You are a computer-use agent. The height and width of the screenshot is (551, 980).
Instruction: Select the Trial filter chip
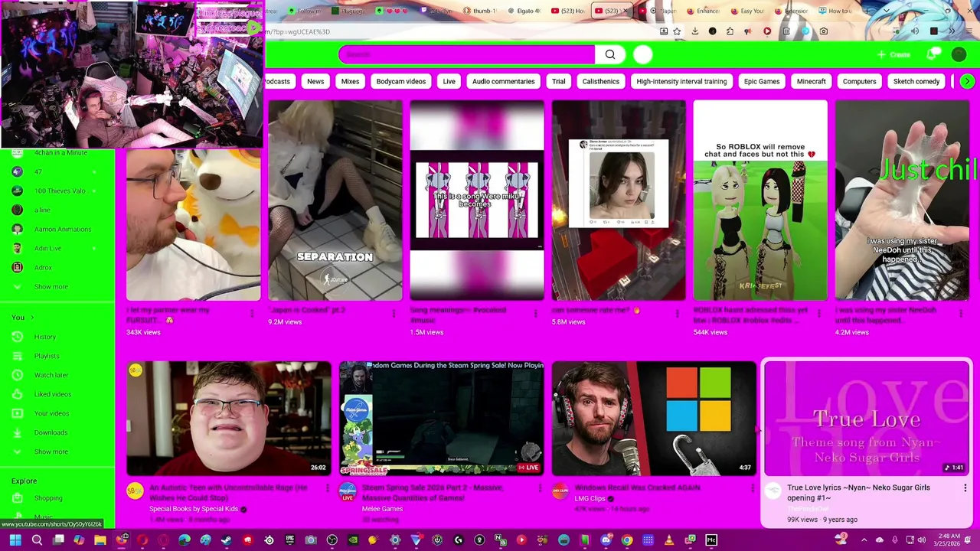[x=559, y=81]
